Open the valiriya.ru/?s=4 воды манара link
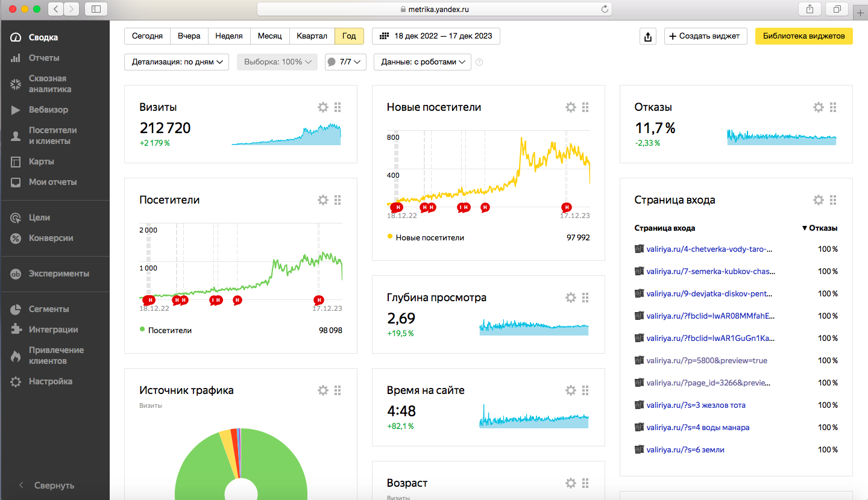The image size is (868, 500). [698, 427]
